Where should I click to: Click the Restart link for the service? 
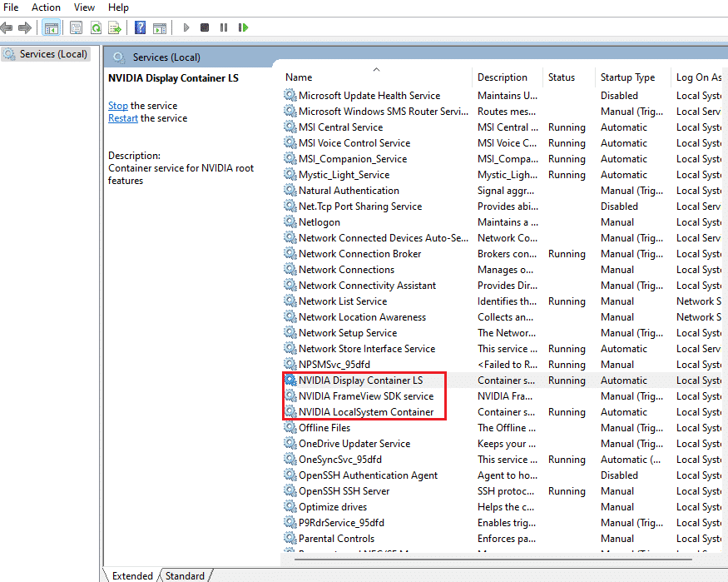122,117
